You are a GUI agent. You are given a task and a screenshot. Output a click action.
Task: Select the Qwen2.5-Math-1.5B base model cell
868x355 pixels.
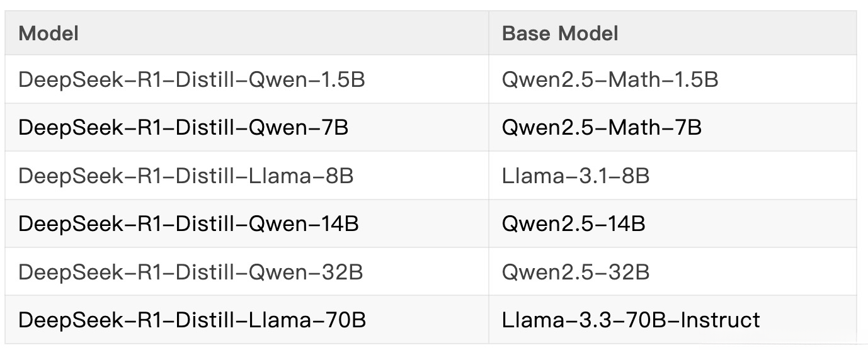pos(610,80)
